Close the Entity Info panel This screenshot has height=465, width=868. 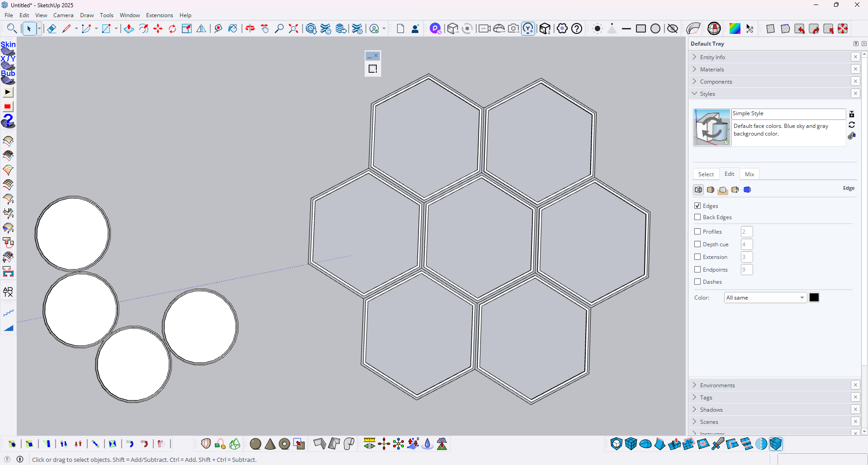tap(855, 57)
